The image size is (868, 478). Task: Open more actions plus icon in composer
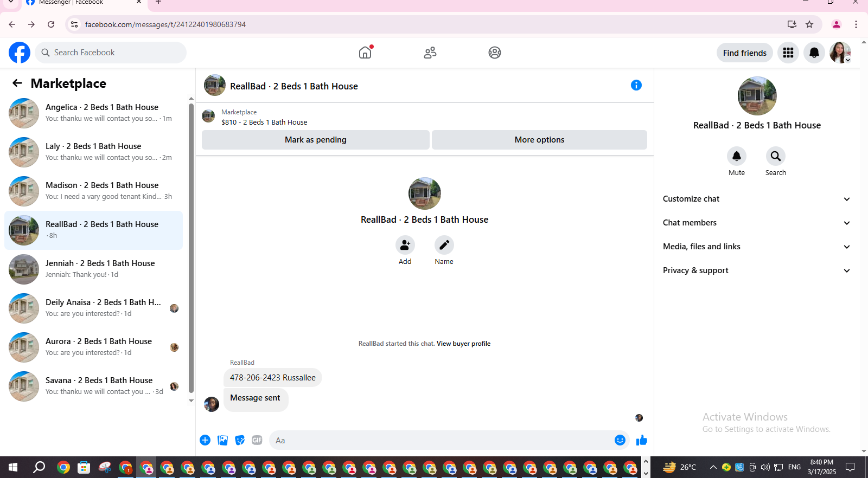[x=205, y=440]
